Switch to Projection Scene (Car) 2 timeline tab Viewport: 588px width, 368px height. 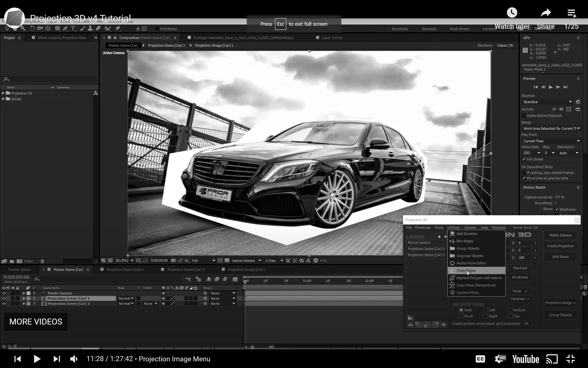pyautogui.click(x=185, y=269)
